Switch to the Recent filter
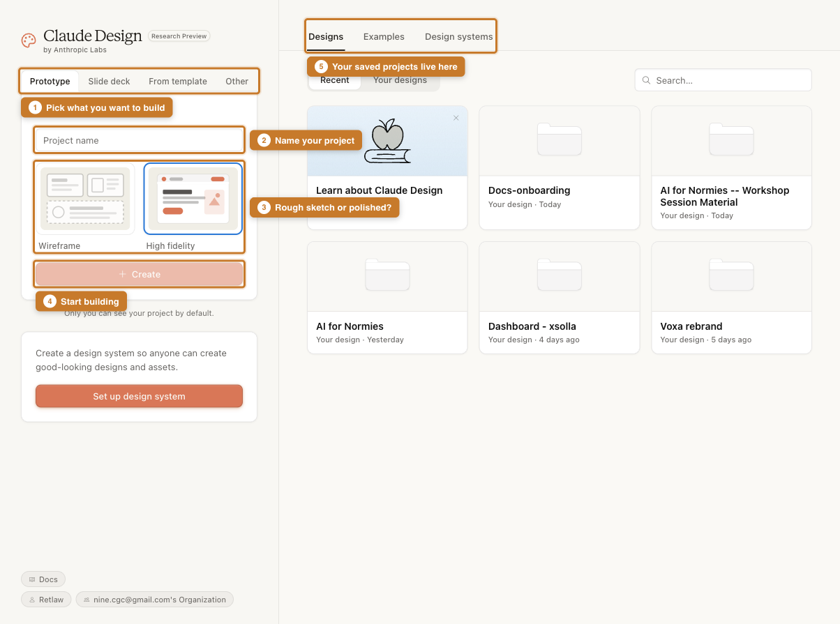The height and width of the screenshot is (624, 840). coord(335,80)
